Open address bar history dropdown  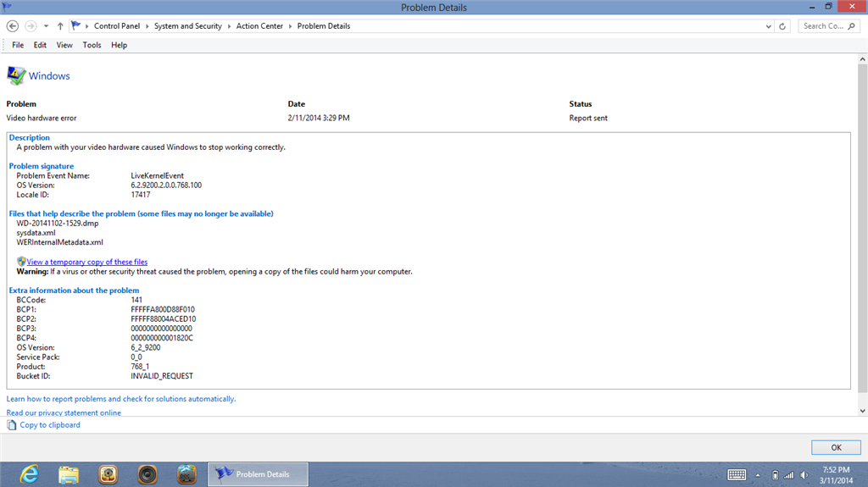768,26
